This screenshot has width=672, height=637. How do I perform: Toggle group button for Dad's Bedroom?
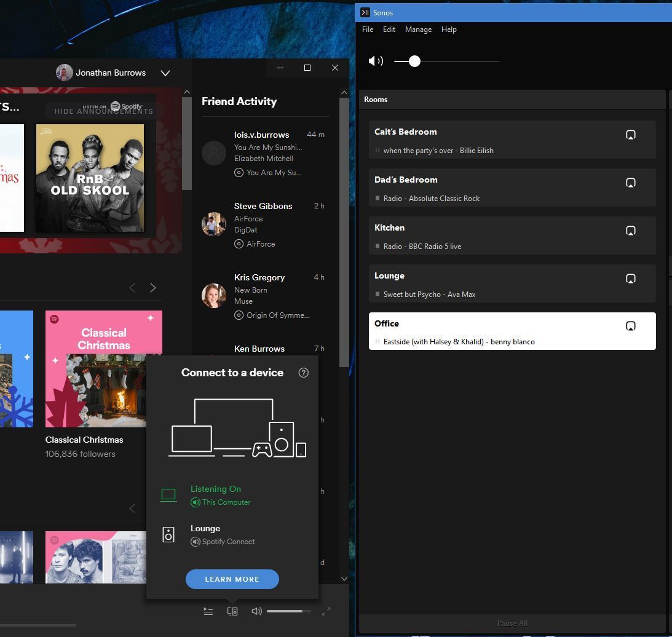630,183
